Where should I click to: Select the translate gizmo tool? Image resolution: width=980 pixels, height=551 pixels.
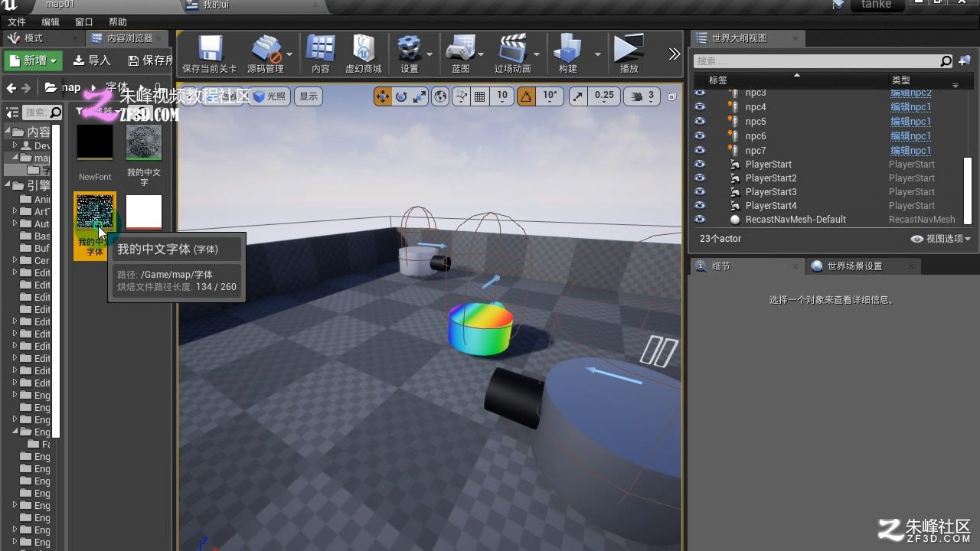383,96
